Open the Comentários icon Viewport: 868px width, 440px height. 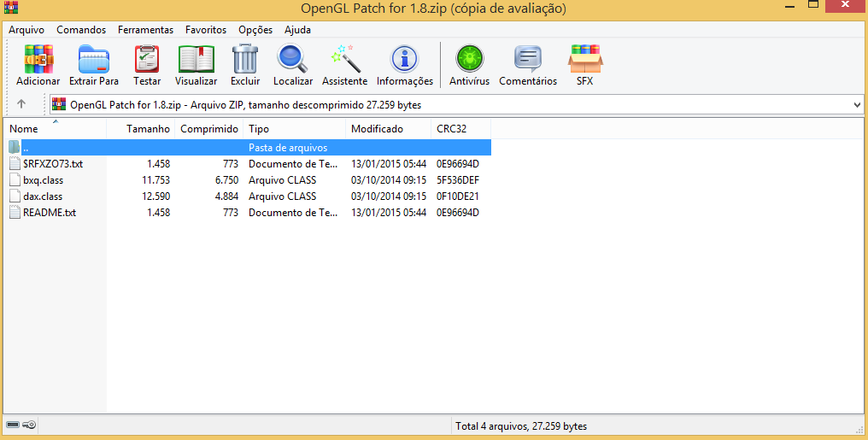click(528, 59)
